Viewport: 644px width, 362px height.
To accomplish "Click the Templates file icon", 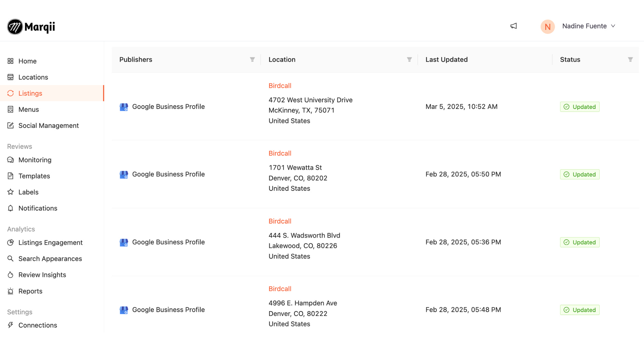I will click(x=11, y=176).
